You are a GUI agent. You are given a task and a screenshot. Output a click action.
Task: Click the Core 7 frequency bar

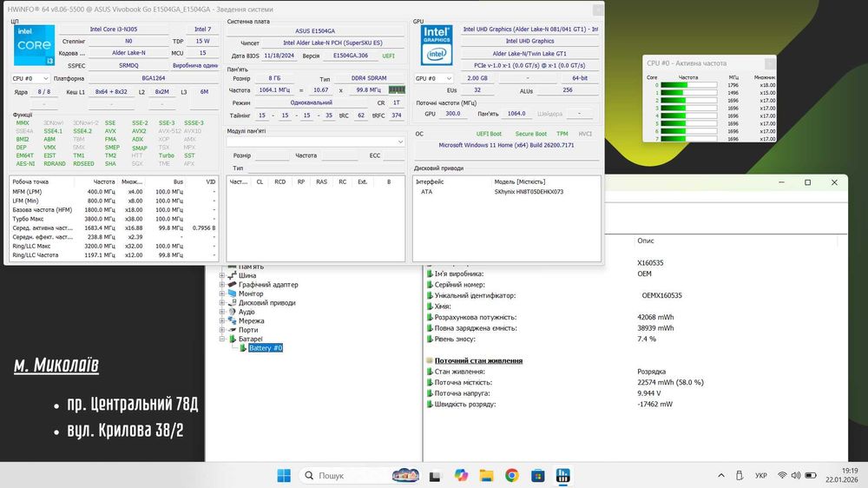pos(688,139)
